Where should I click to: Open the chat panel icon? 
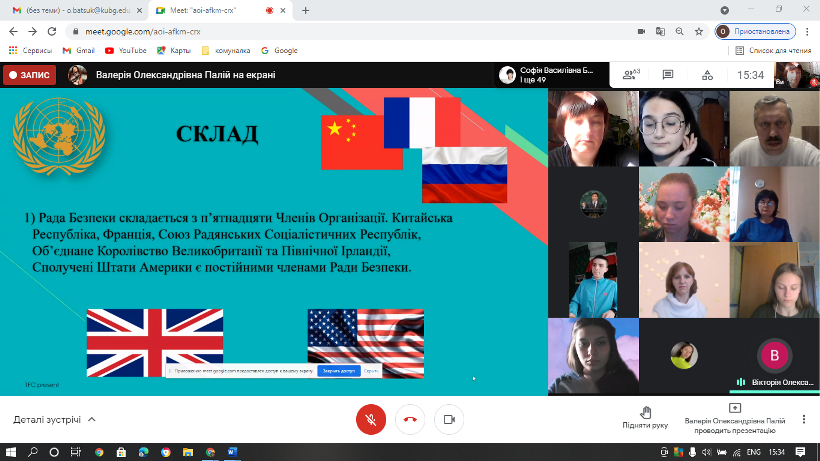coord(668,75)
